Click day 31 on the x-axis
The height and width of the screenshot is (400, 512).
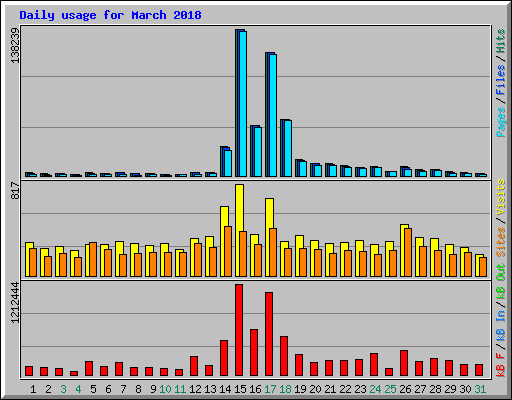point(480,389)
